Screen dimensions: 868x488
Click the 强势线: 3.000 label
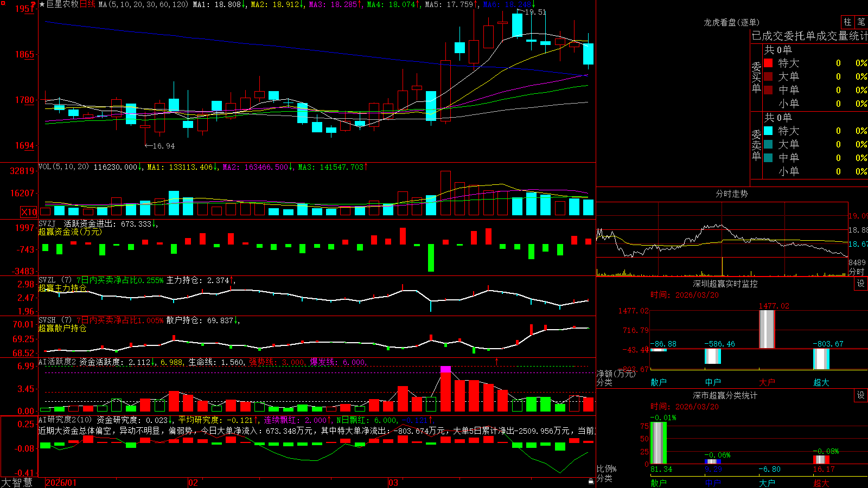coord(277,362)
